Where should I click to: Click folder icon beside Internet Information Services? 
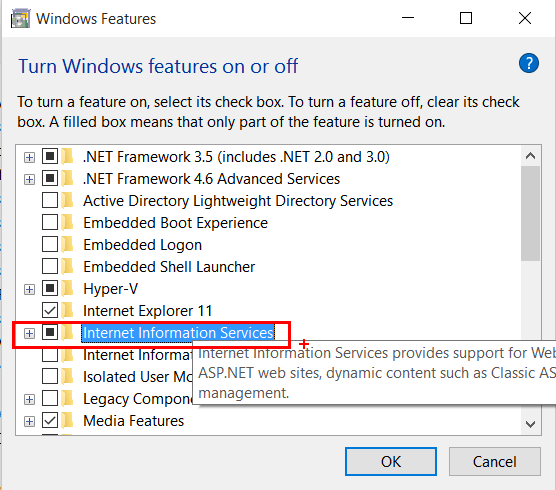67,333
